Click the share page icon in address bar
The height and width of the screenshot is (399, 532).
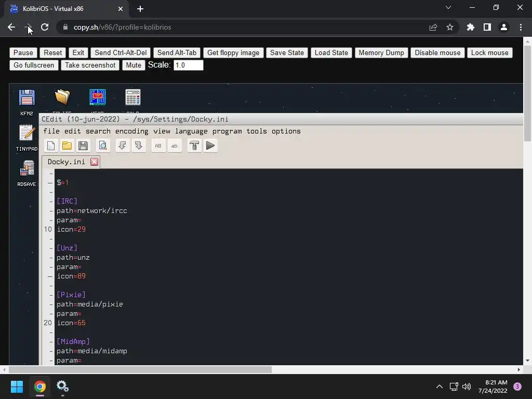433,27
